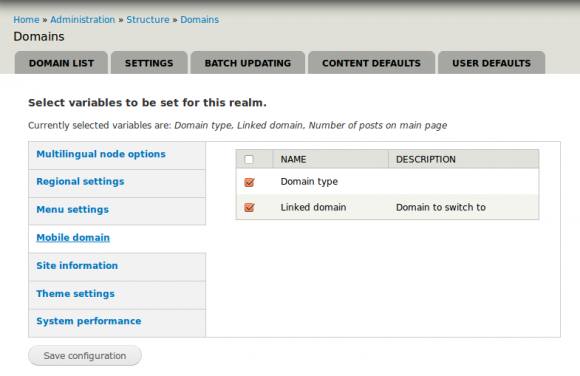Navigate to the Structure breadcrumb

point(148,20)
